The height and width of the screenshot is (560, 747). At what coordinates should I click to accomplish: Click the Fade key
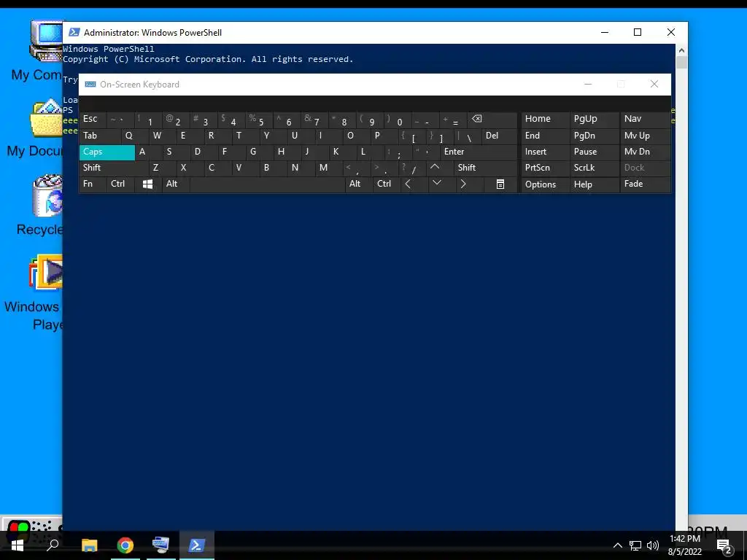point(645,184)
